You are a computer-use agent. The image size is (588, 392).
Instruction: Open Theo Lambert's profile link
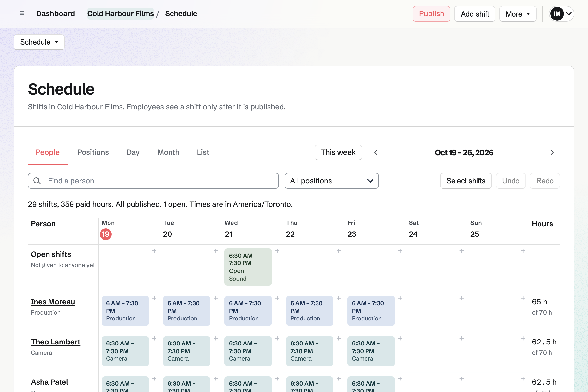coord(56,342)
